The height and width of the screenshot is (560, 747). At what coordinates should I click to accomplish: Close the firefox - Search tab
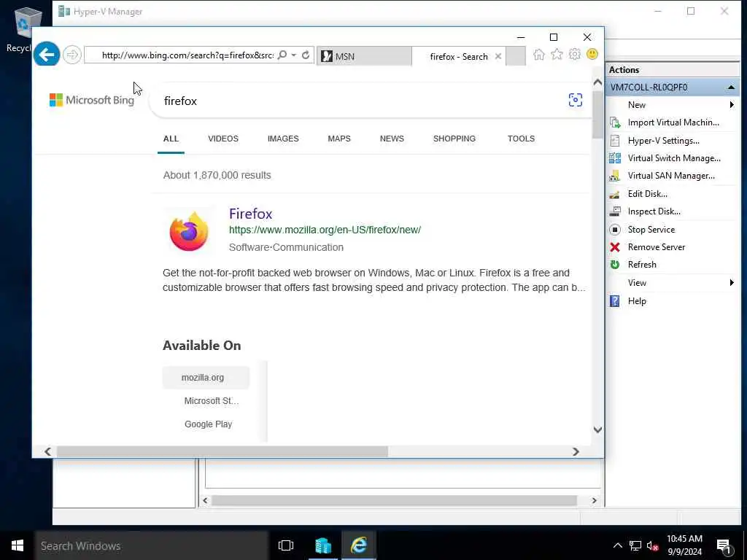click(498, 56)
